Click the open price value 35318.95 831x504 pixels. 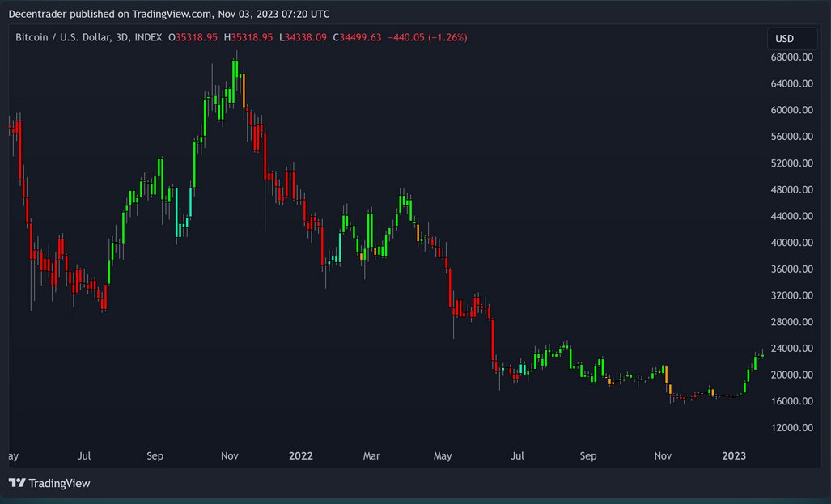pyautogui.click(x=196, y=38)
